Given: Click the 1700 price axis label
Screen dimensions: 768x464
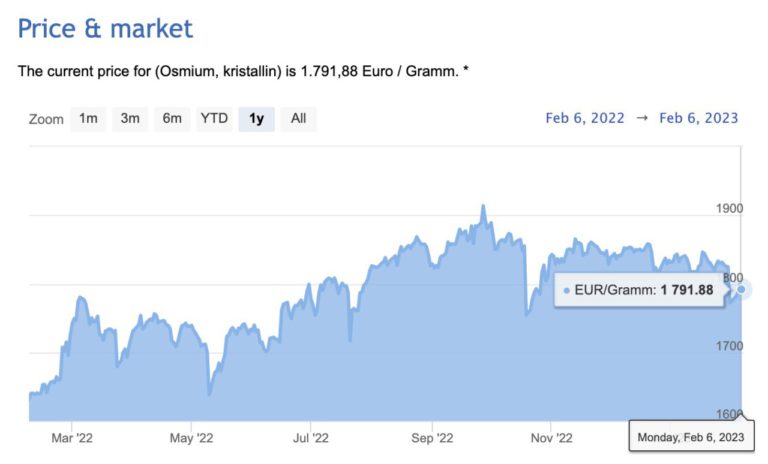Looking at the screenshot, I should (x=730, y=346).
